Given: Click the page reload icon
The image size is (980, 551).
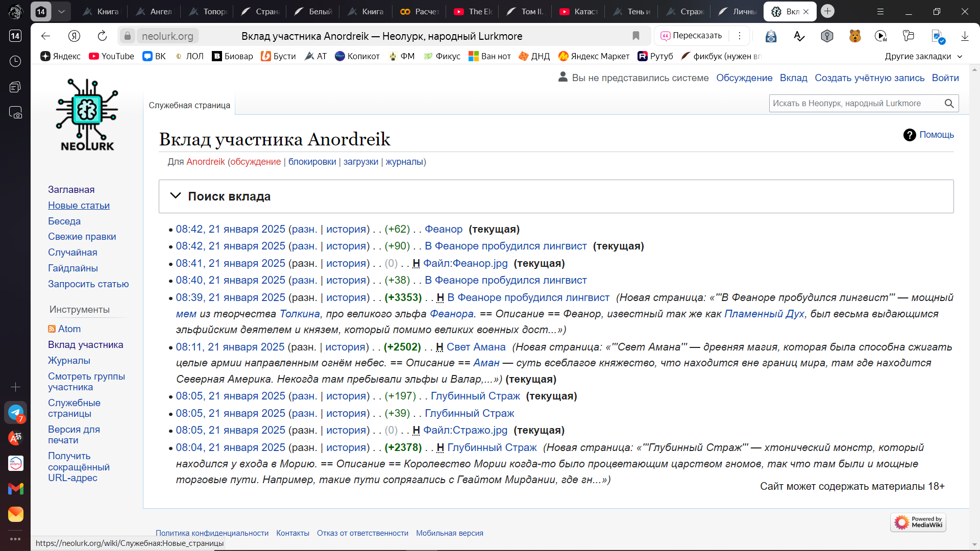Looking at the screenshot, I should coord(102,36).
